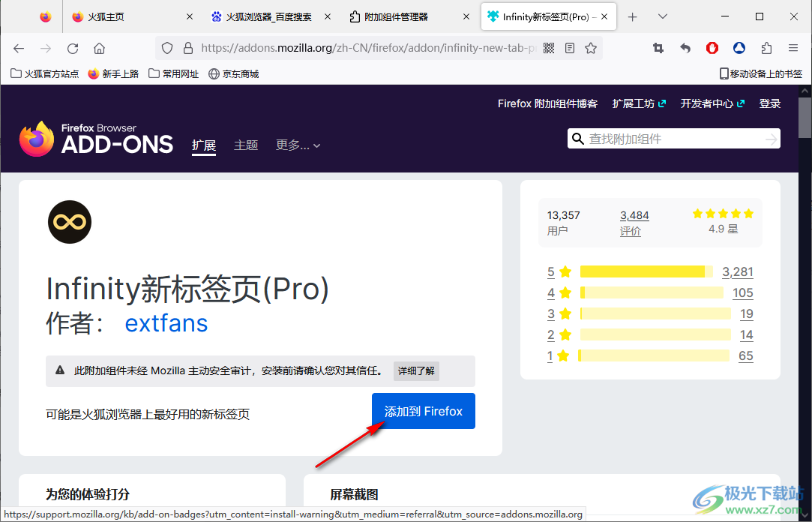812x522 pixels.
Task: Click the screenshot crop tool icon
Action: (658, 48)
